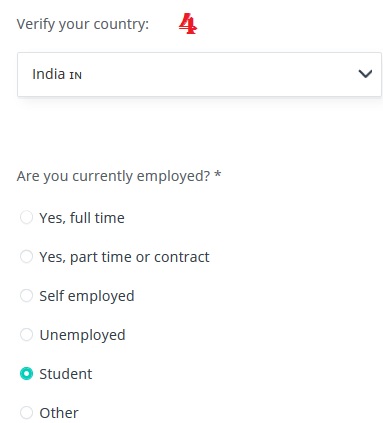Click the selected Student radio button
The image size is (383, 423).
pyautogui.click(x=26, y=374)
